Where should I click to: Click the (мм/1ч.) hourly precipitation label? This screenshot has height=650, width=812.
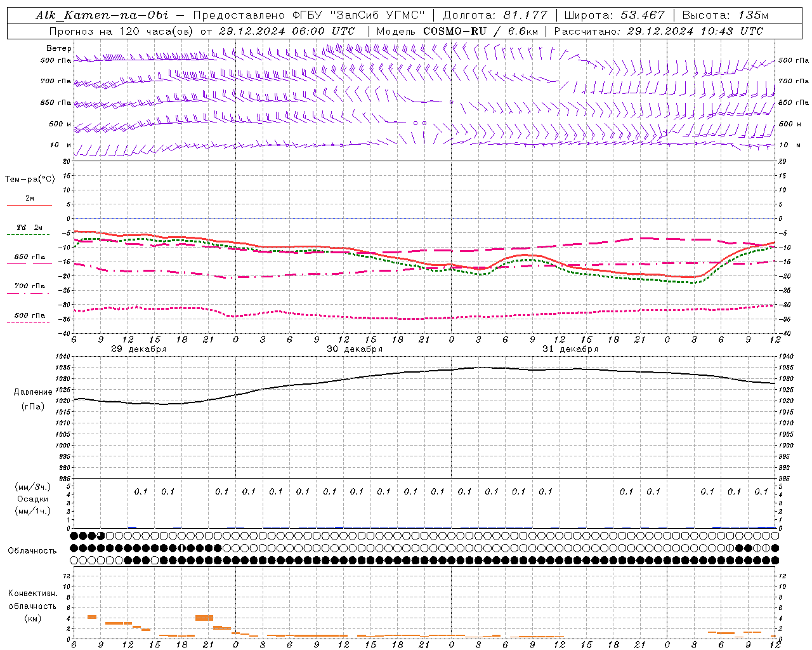[33, 511]
